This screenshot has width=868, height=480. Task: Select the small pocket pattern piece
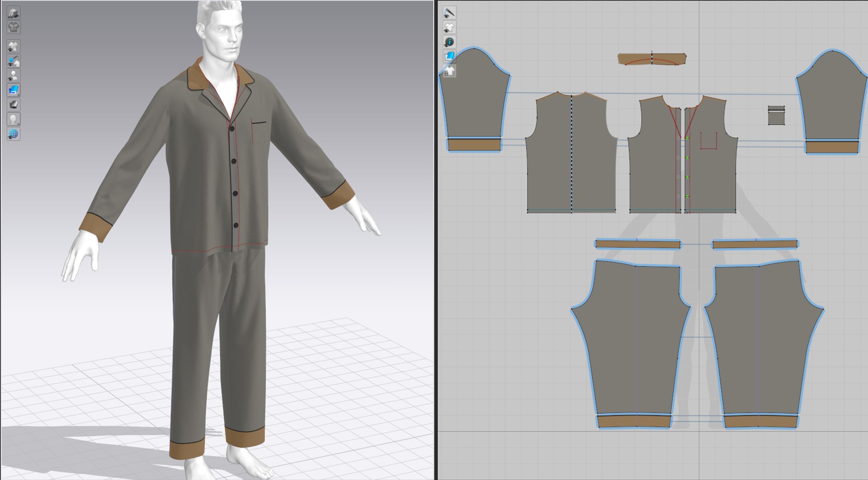point(776,116)
